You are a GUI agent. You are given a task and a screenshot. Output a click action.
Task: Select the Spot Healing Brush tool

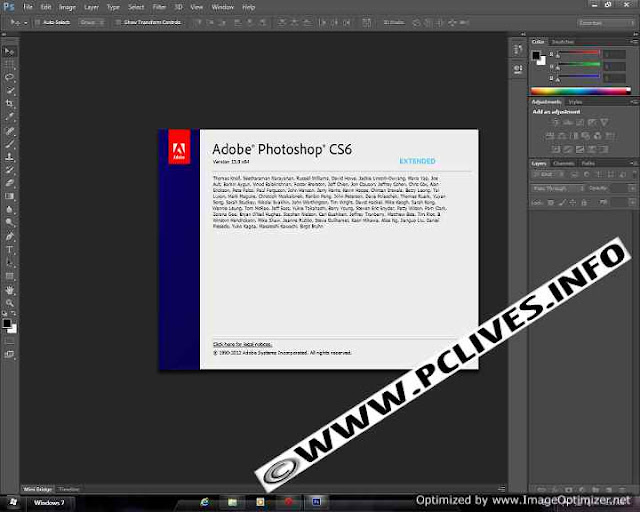[9, 131]
